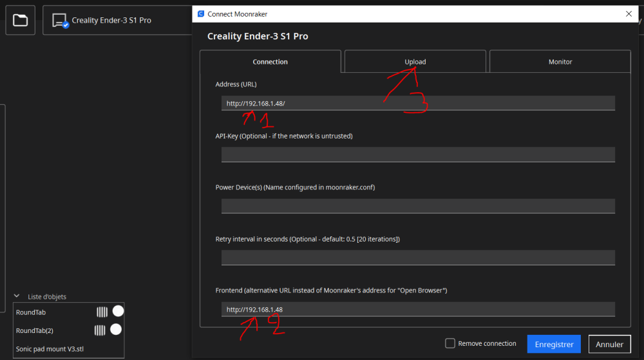Select Sonic pad mount V3.stl in object list
644x360 pixels.
(x=50, y=349)
